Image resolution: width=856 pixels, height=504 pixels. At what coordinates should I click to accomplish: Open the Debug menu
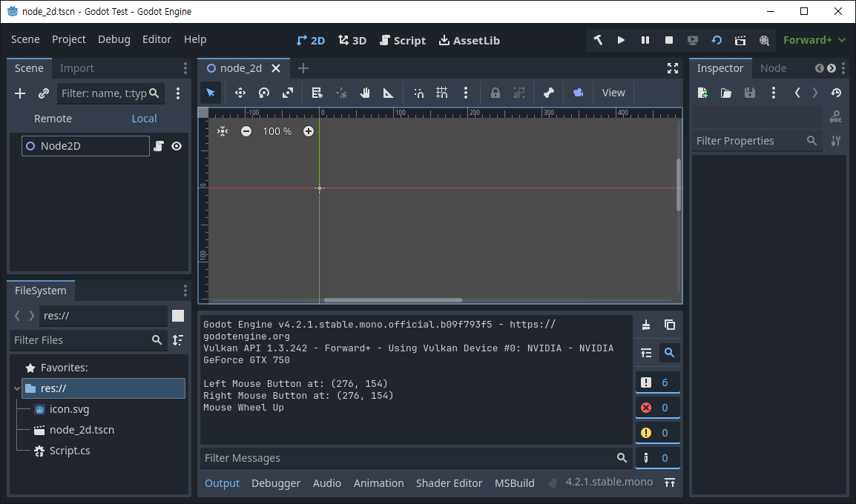pos(114,39)
